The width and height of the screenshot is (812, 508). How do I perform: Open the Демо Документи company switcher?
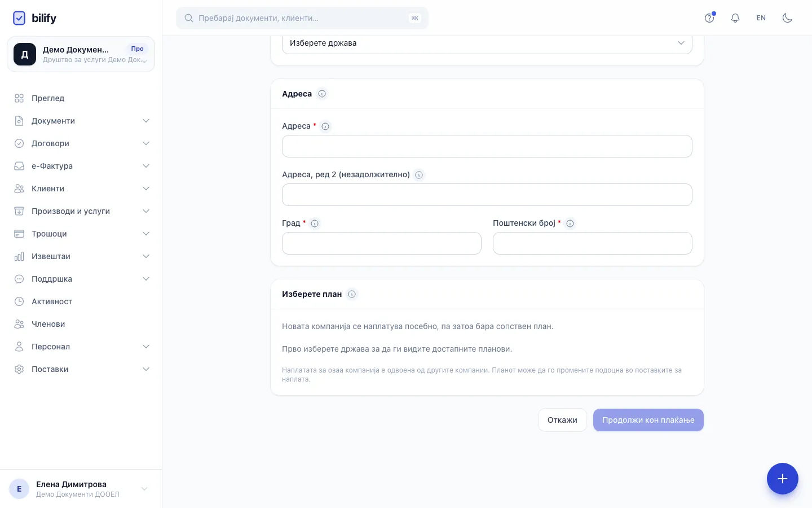point(81,54)
